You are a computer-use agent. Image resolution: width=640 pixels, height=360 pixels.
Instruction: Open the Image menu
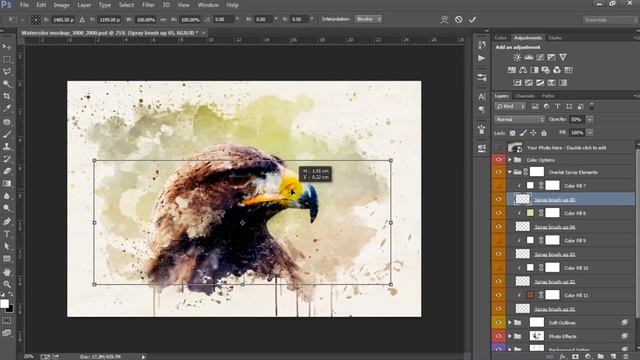pos(61,5)
